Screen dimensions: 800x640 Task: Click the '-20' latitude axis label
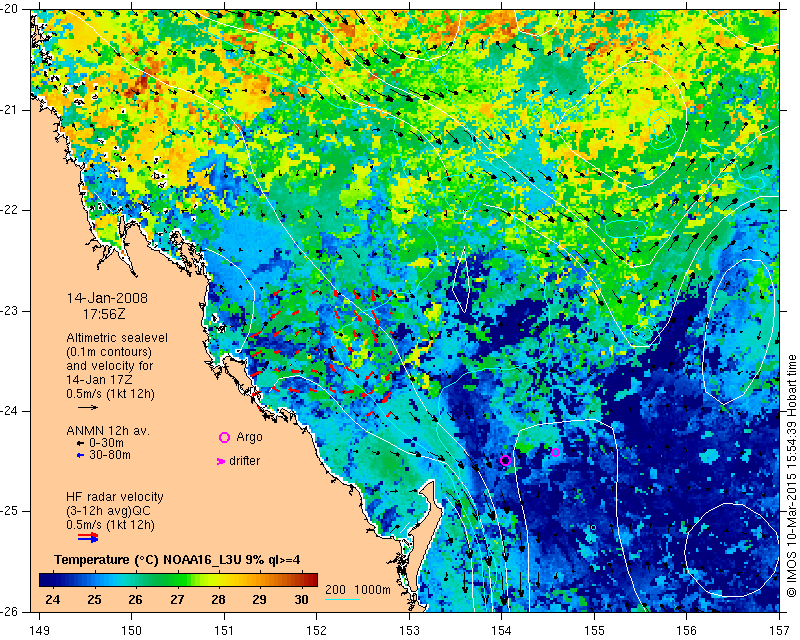(x=10, y=10)
